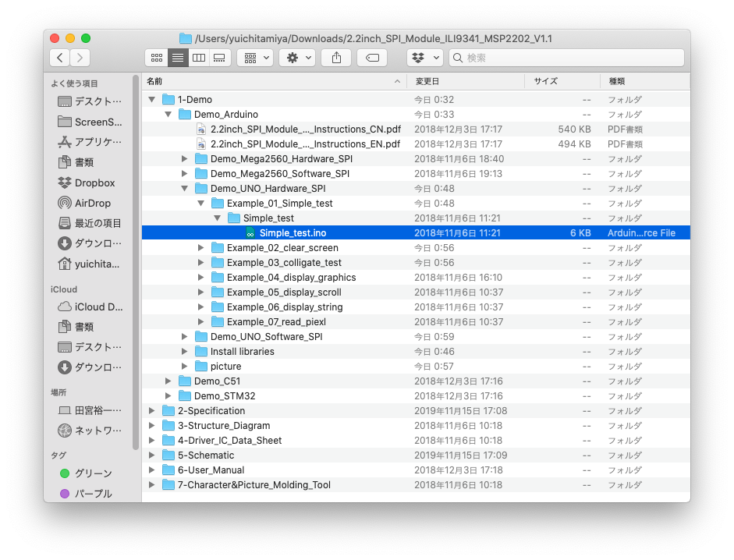Open the Dropbox toolbar dropdown

(x=425, y=58)
